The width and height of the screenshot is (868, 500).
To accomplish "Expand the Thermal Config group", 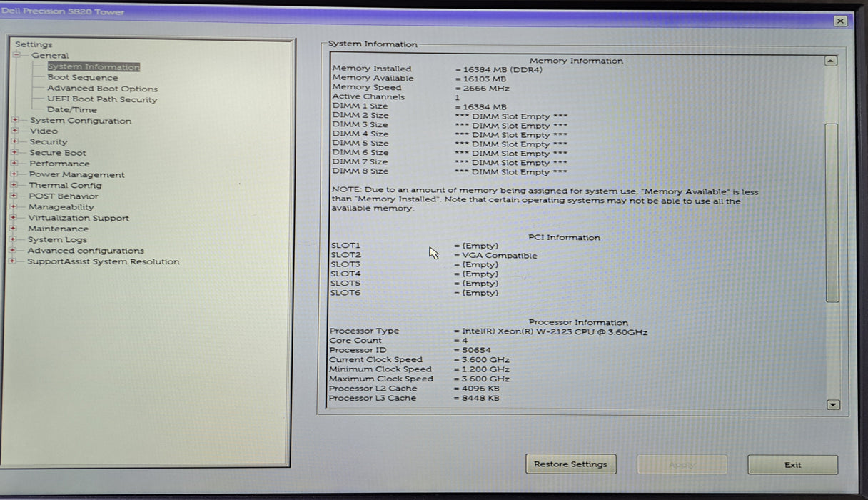I will [16, 185].
